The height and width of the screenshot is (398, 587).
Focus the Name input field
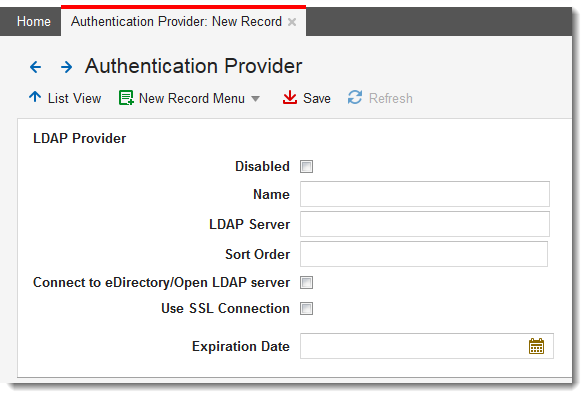425,194
